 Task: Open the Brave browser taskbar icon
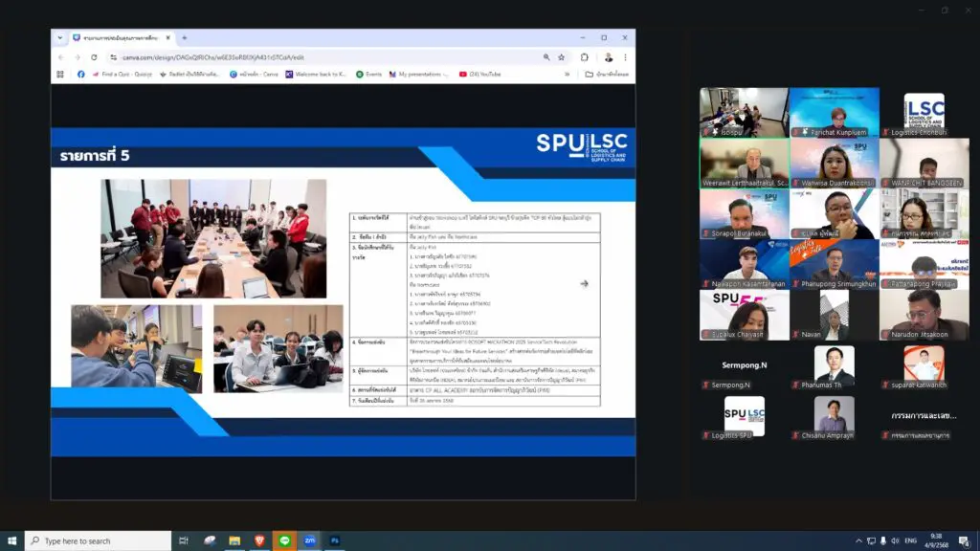(x=259, y=540)
